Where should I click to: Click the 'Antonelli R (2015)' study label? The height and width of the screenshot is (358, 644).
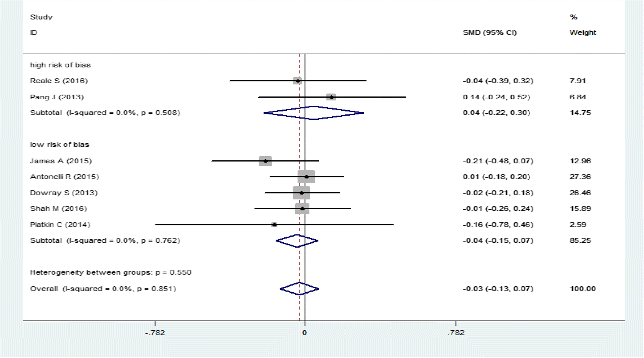click(65, 177)
